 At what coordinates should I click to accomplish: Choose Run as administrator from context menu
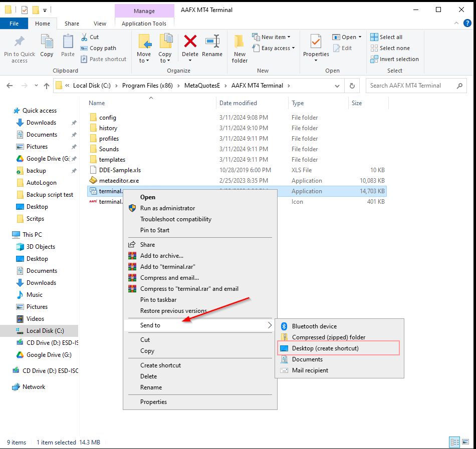click(x=167, y=208)
